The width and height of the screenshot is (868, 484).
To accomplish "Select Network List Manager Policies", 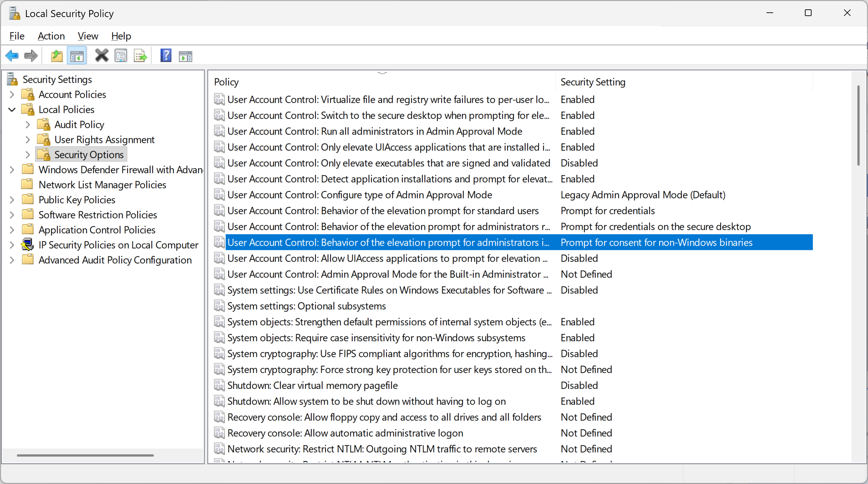I will pyautogui.click(x=103, y=185).
